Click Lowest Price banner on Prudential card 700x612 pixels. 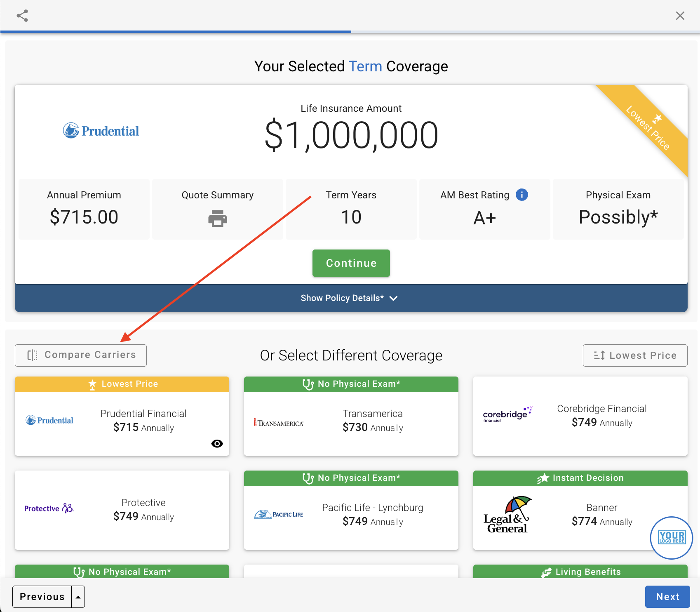point(122,384)
